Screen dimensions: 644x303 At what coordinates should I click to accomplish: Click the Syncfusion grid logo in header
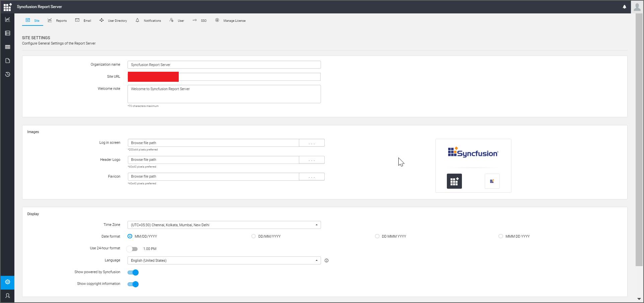point(7,7)
